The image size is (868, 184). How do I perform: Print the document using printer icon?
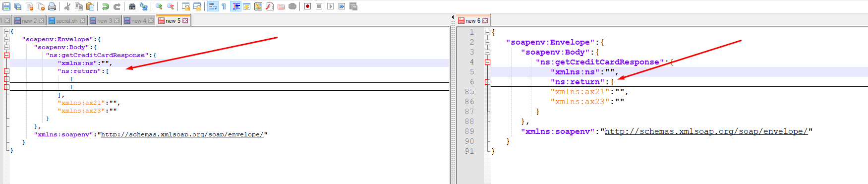tap(52, 6)
